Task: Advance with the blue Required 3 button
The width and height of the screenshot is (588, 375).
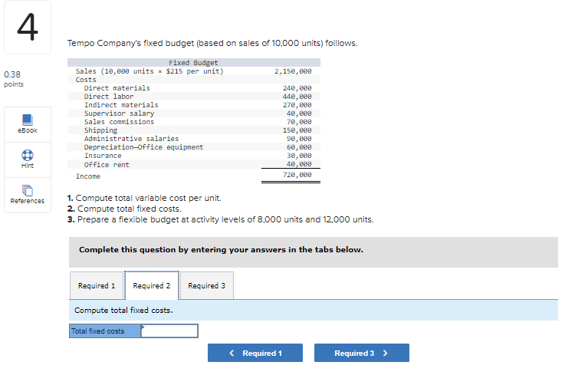Action: coord(362,353)
